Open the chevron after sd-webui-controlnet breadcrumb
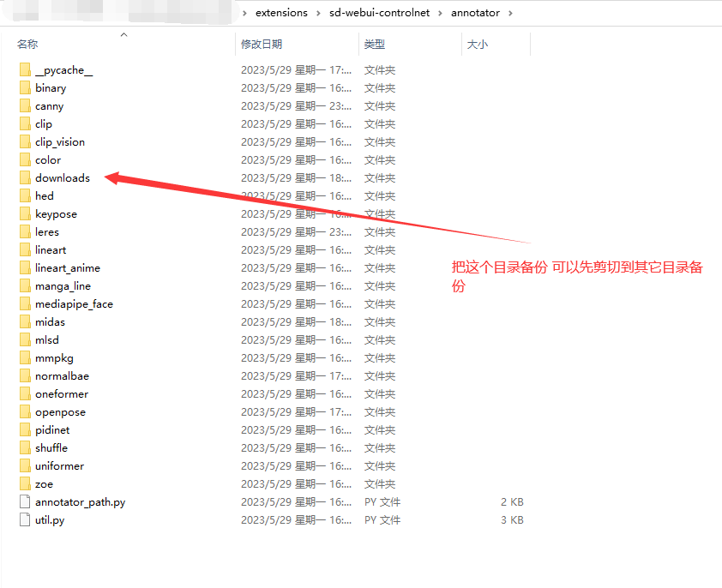Screen dimensions: 722x588 tap(439, 13)
